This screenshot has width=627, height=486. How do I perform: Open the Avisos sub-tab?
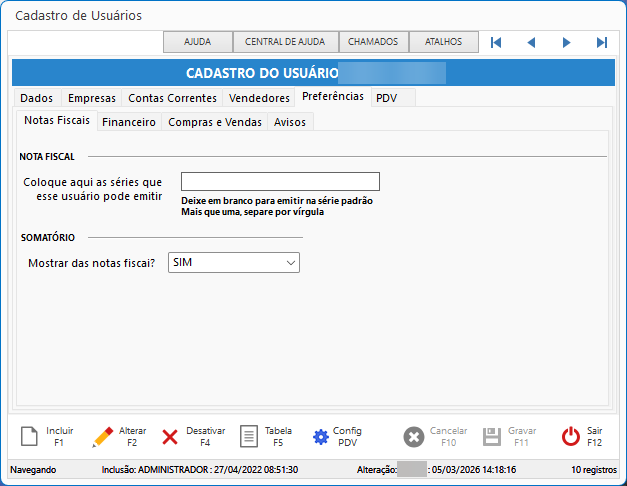290,122
